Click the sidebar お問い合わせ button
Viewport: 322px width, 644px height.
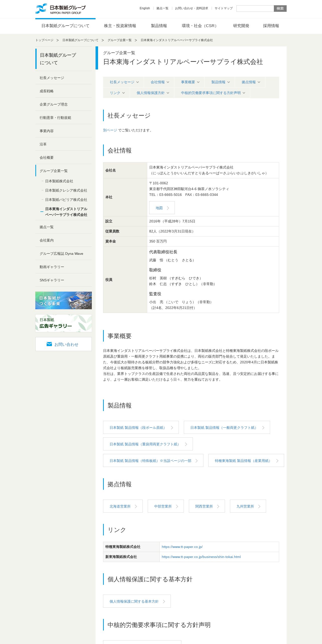point(63,344)
